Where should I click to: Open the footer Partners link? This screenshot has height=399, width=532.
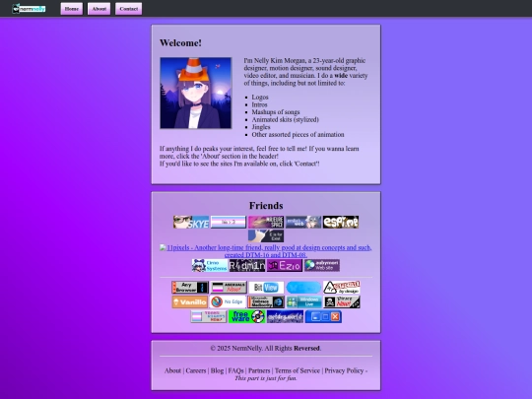click(259, 370)
